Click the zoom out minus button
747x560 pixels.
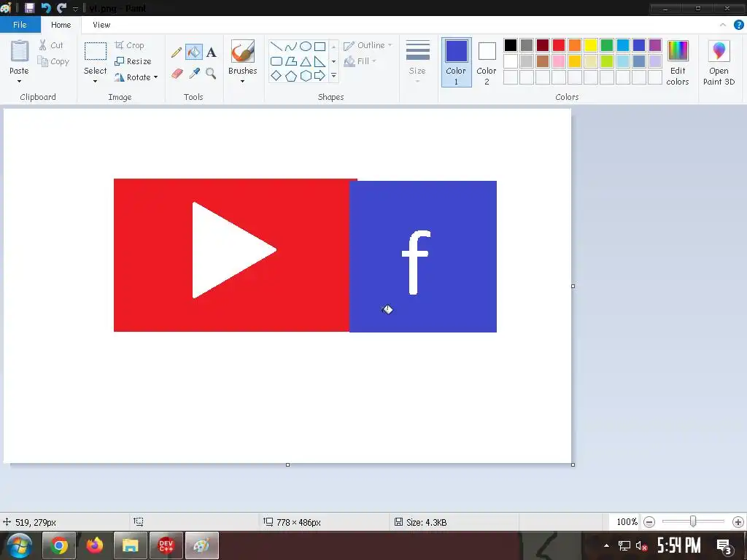(x=649, y=522)
